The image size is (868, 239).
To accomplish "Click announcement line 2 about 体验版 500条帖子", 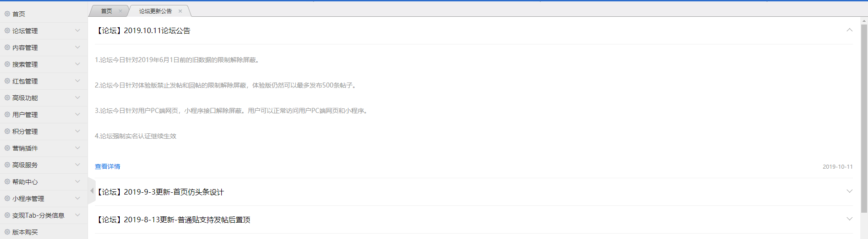I will (226, 85).
